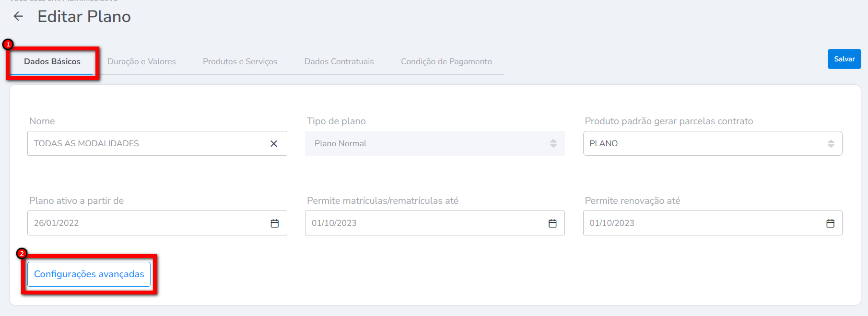Edit the Permite matrículas/rematrículas até date
Viewport: 868px width, 316px height.
tap(422, 223)
